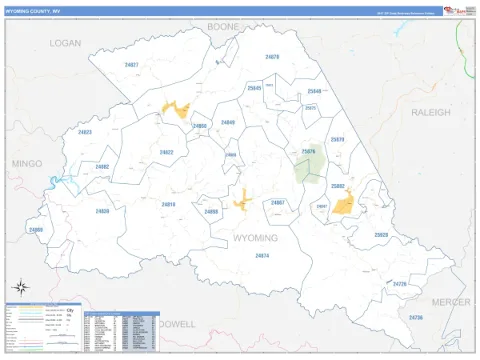The height and width of the screenshot is (360, 480).
Task: Select ZIP code label 24823
Action: pyautogui.click(x=85, y=132)
